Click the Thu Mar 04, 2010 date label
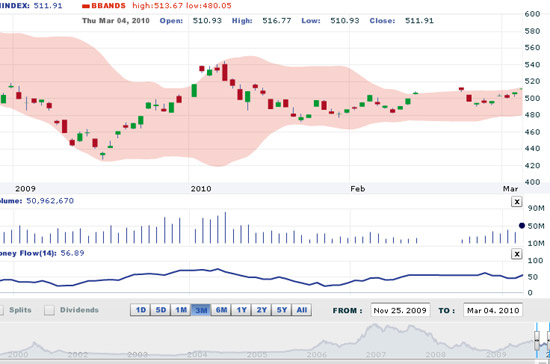Screen dimensions: 550x364 pyautogui.click(x=116, y=21)
